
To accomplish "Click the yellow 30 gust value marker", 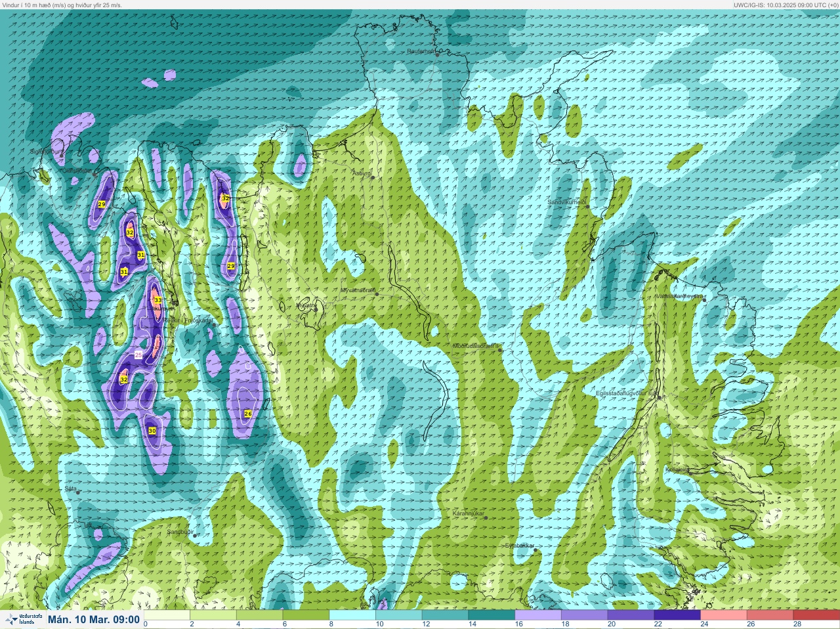I will (152, 431).
